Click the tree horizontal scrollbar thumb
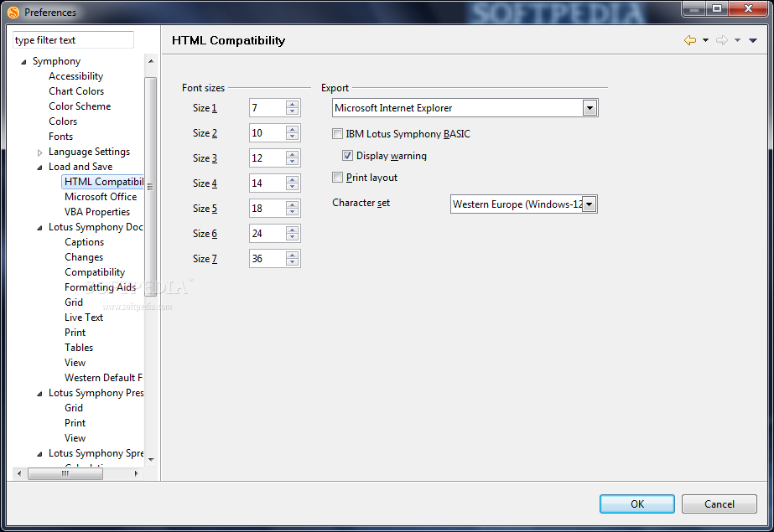 (x=65, y=474)
